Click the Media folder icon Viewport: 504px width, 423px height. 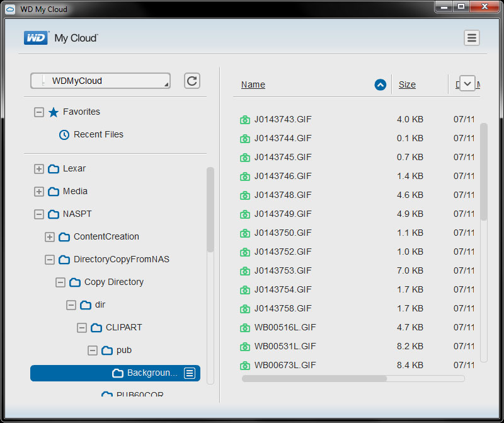[54, 192]
